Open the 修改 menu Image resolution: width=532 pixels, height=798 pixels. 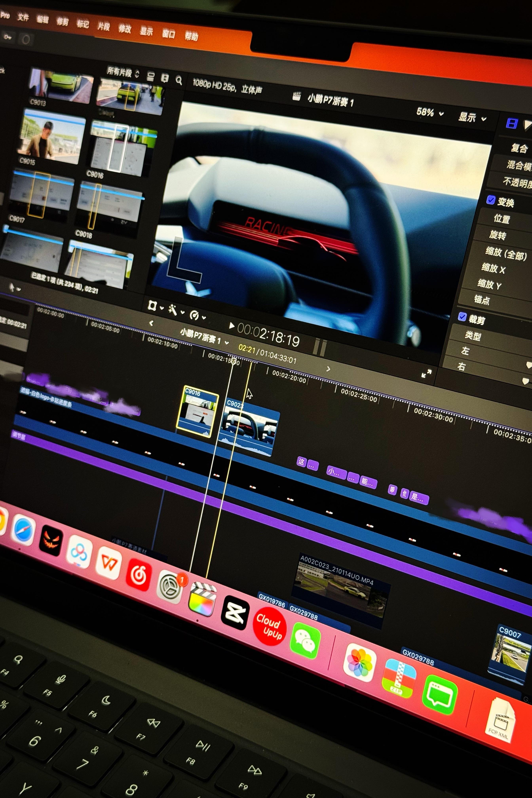pos(124,28)
